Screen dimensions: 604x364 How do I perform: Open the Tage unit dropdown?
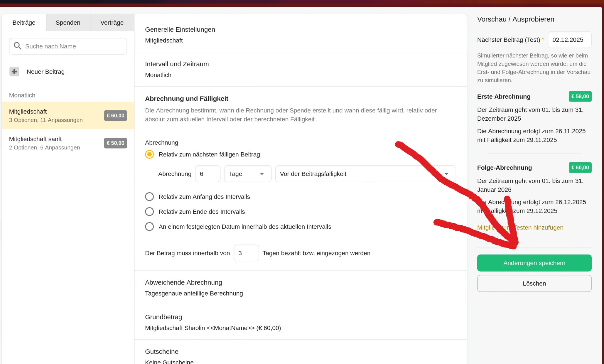click(x=247, y=174)
